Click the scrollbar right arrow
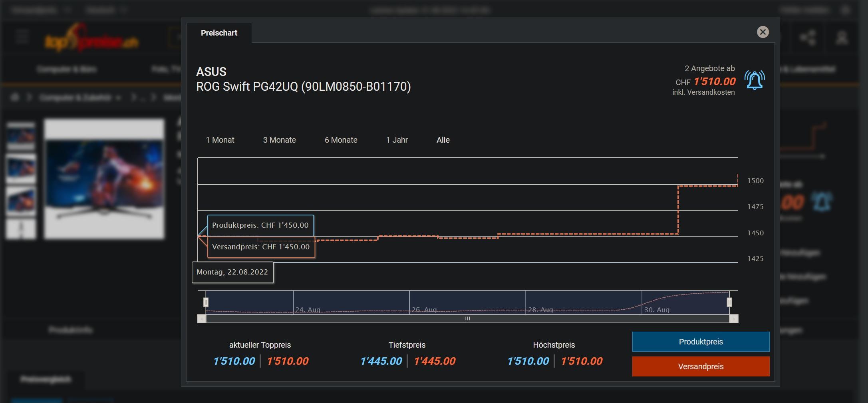This screenshot has width=868, height=406. coord(734,318)
